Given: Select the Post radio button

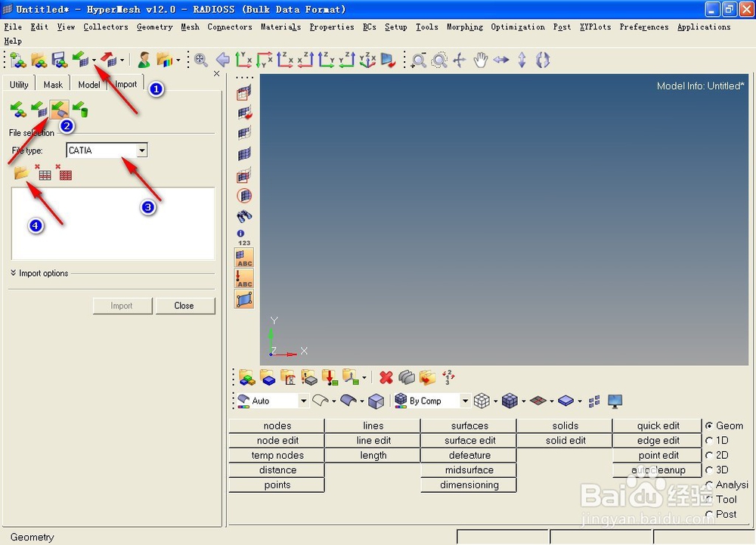Looking at the screenshot, I should coord(709,514).
